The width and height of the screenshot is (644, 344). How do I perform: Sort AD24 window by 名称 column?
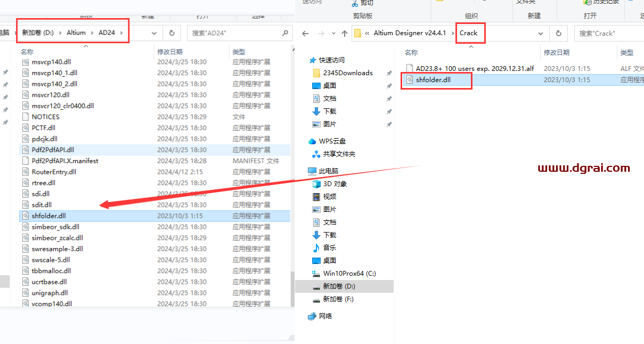tap(27, 52)
